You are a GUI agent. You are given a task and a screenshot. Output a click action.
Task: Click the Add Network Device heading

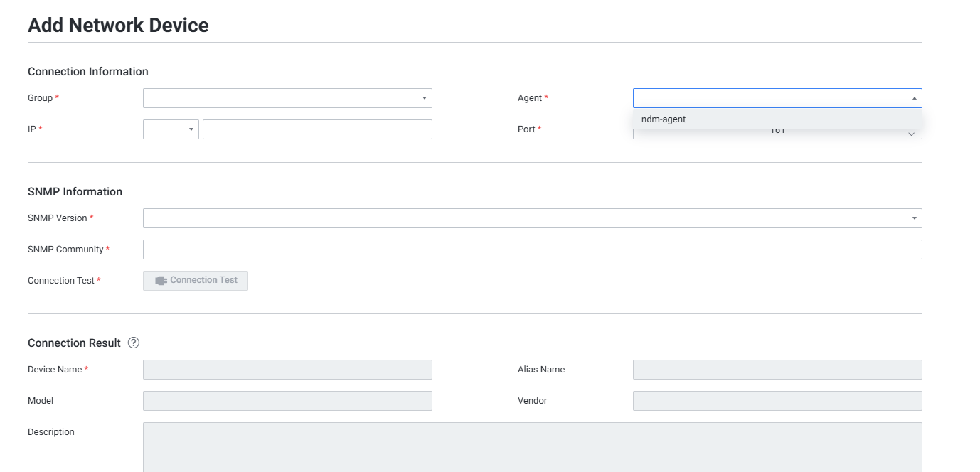click(118, 26)
